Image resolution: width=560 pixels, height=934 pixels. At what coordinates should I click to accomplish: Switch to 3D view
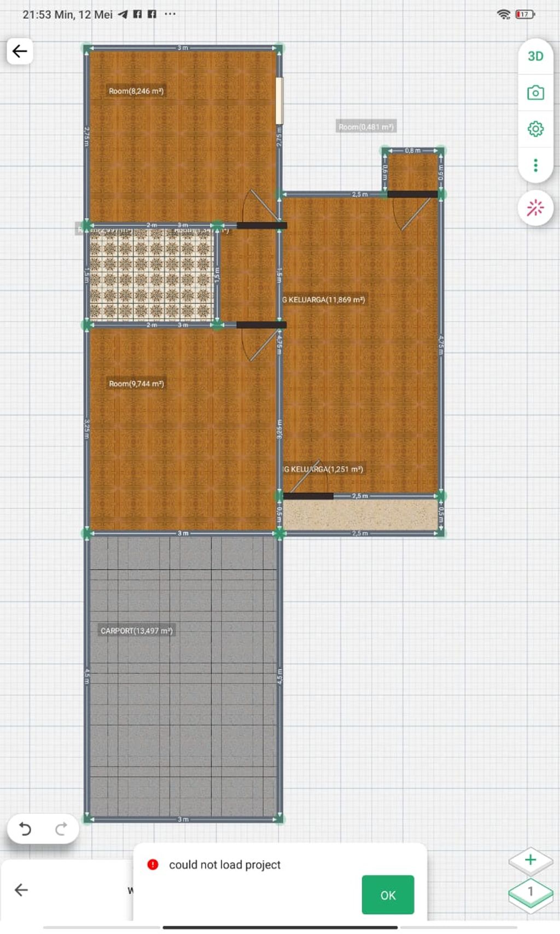point(535,56)
